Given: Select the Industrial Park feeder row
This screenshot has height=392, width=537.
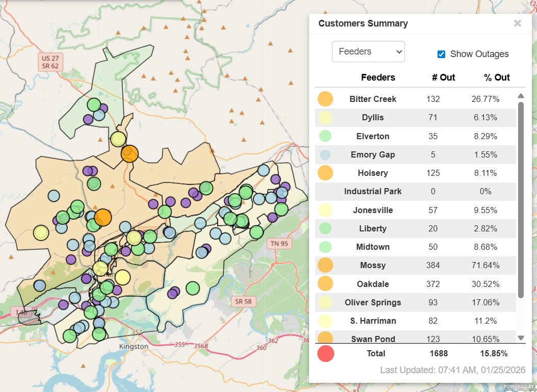Looking at the screenshot, I should pos(372,191).
